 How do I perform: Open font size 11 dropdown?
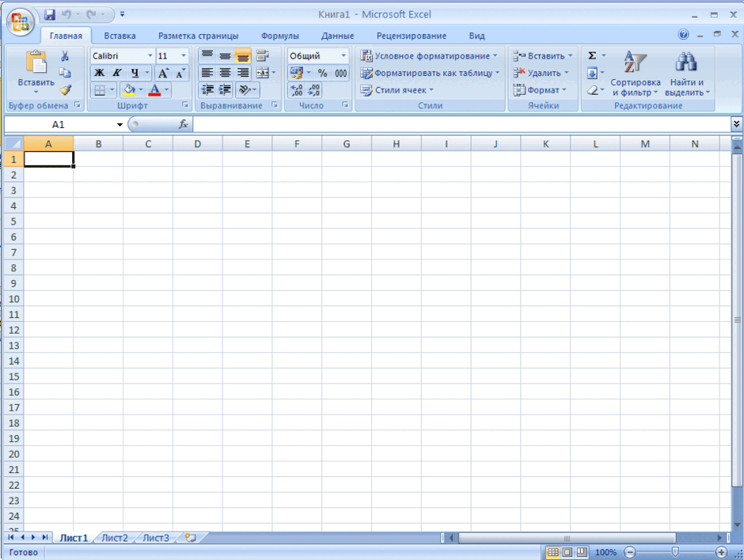point(184,56)
